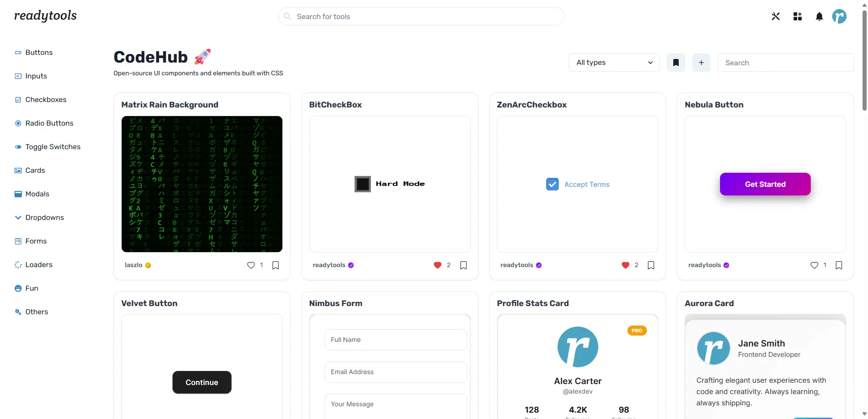The height and width of the screenshot is (419, 868).
Task: Bookmark the Matrix Rain Background component
Action: click(x=276, y=265)
